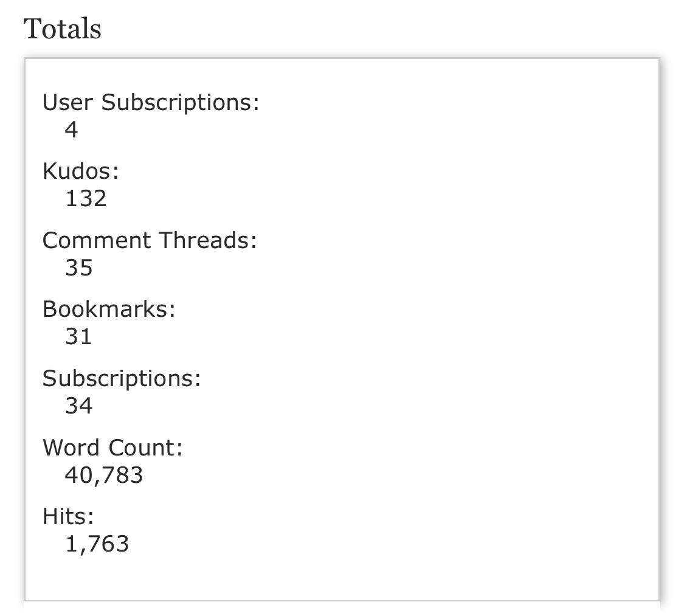Screen dimensions: 684x616
Task: Click the word "Threads" in Comment Threads
Action: 209,240
